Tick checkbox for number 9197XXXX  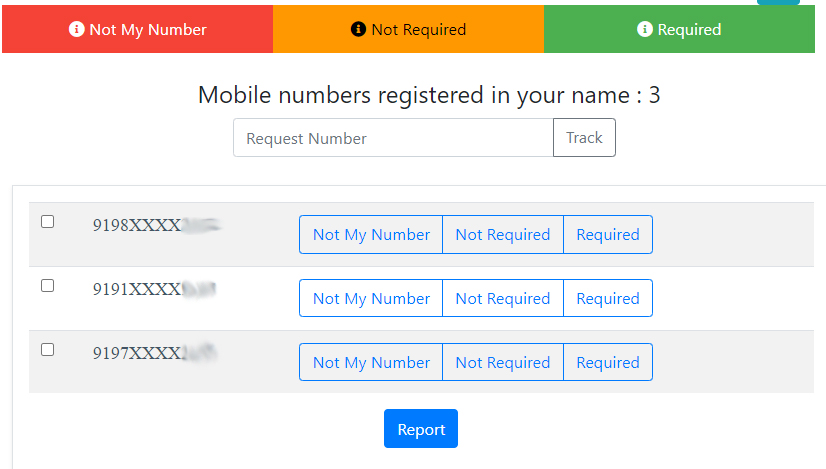pyautogui.click(x=47, y=349)
